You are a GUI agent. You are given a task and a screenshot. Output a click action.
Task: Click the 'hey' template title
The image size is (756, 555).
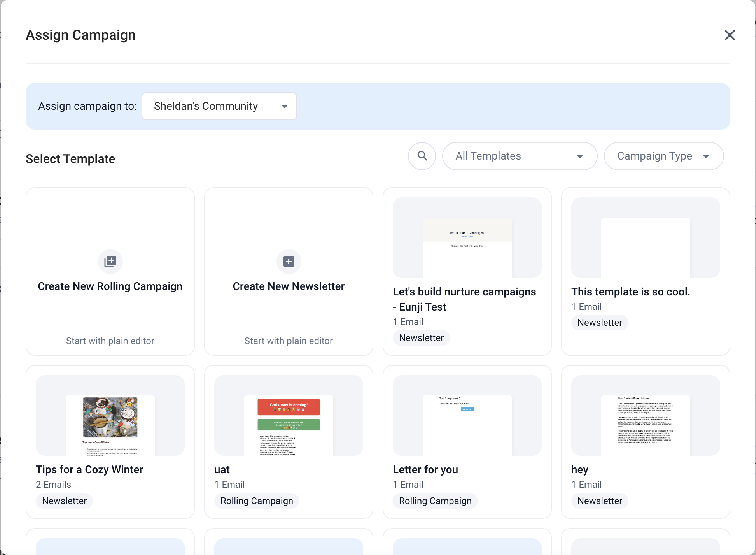click(x=580, y=470)
